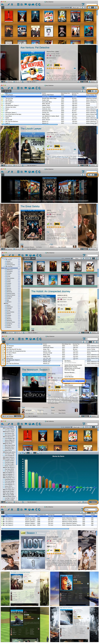Click the printer icon in Ace Ventura window toolbar
The image size is (99, 644).
(30, 5)
